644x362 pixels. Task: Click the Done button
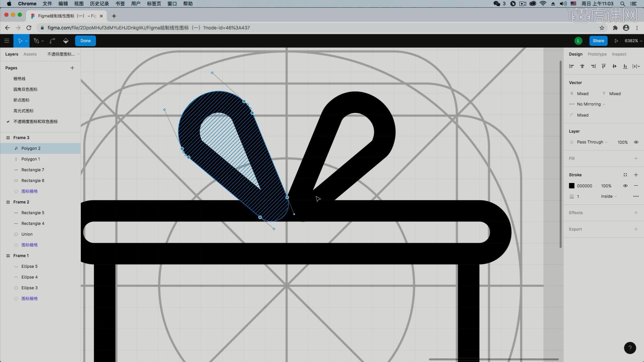[x=86, y=41]
